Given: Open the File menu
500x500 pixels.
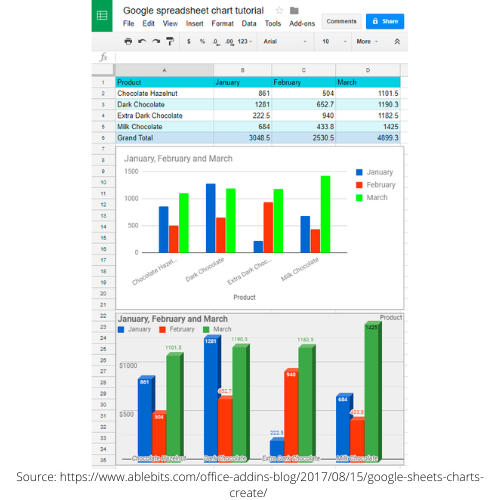Looking at the screenshot, I should [x=128, y=23].
